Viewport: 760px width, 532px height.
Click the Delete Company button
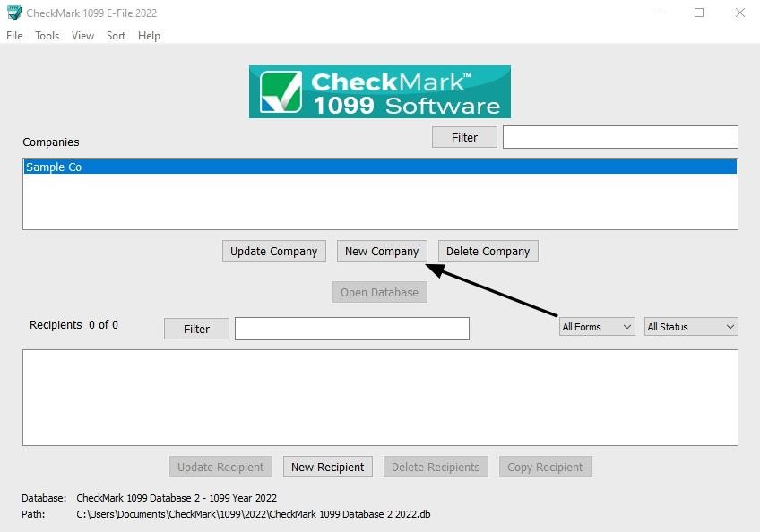point(488,251)
